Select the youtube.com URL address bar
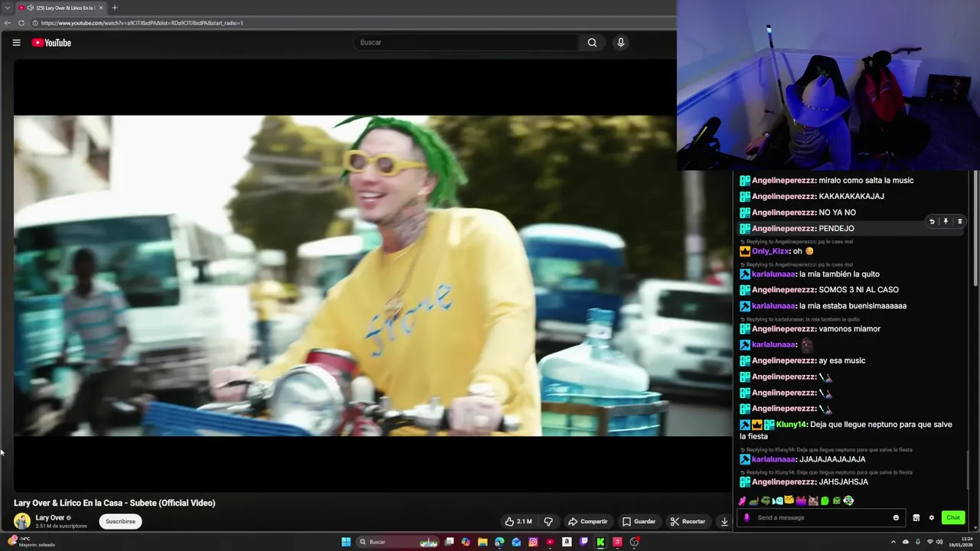 pos(352,23)
